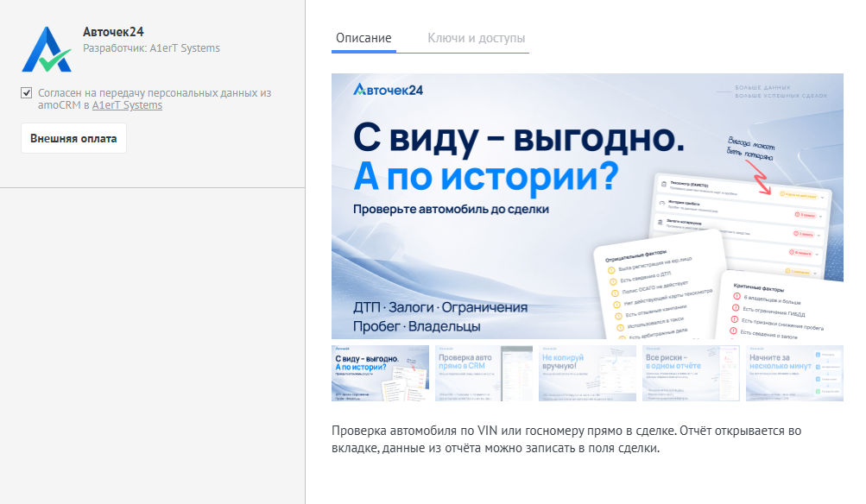Screen dimensions: 866x504
Task: Select the thumbnail 'Все риски – в одном отчёте'
Action: click(691, 373)
